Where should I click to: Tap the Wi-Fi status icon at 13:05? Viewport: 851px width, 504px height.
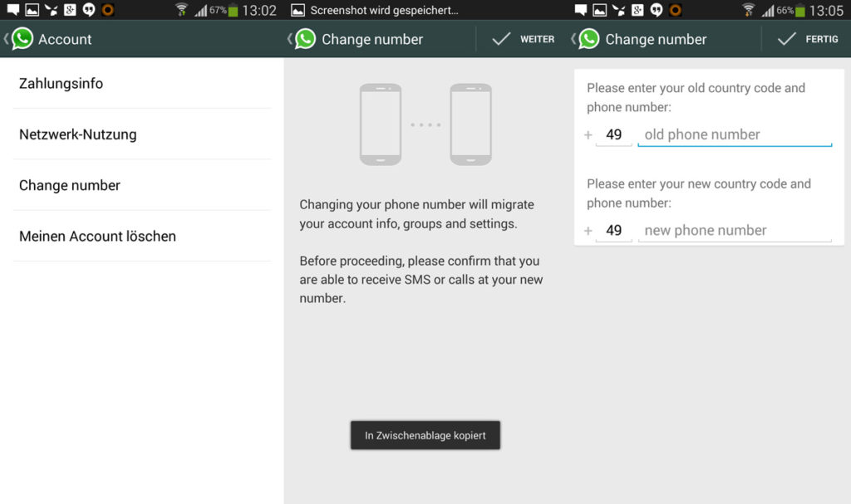click(x=749, y=10)
